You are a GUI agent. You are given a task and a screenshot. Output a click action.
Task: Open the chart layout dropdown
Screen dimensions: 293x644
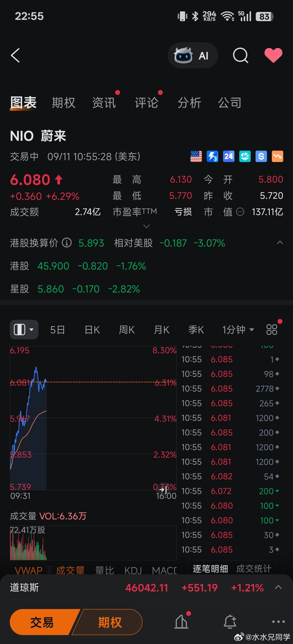(24, 330)
